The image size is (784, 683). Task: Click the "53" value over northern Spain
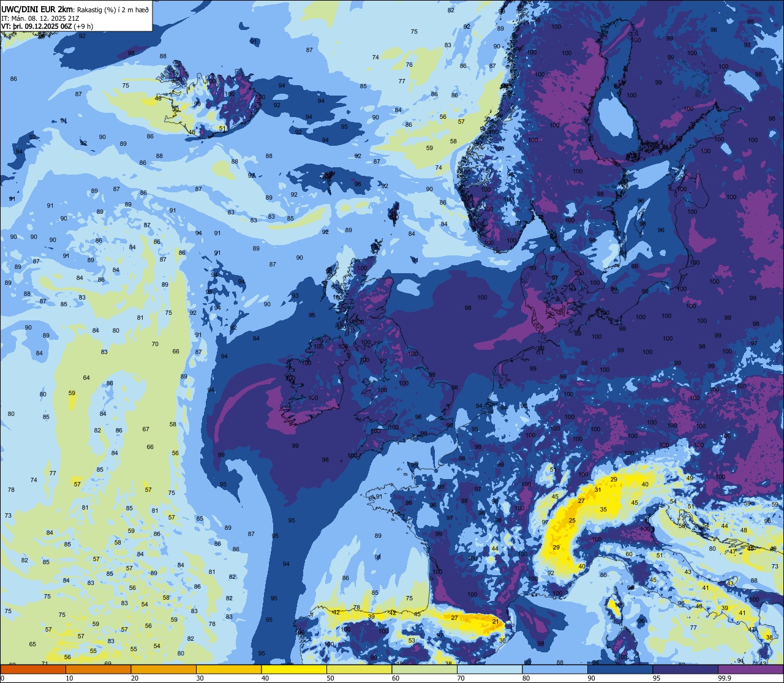pyautogui.click(x=412, y=641)
